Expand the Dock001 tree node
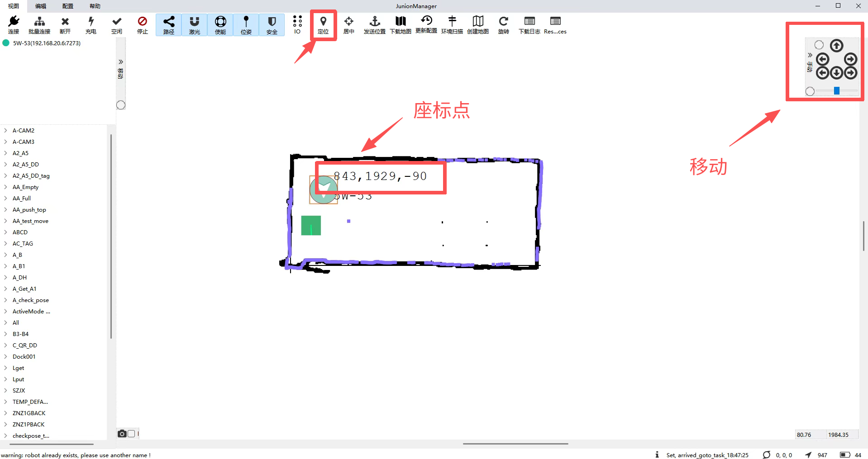The image size is (868, 459). point(5,357)
